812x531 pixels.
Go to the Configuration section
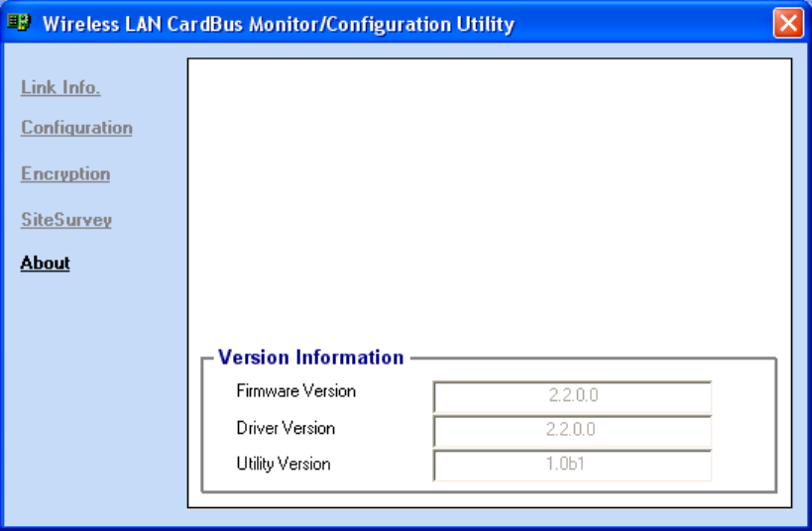(76, 128)
